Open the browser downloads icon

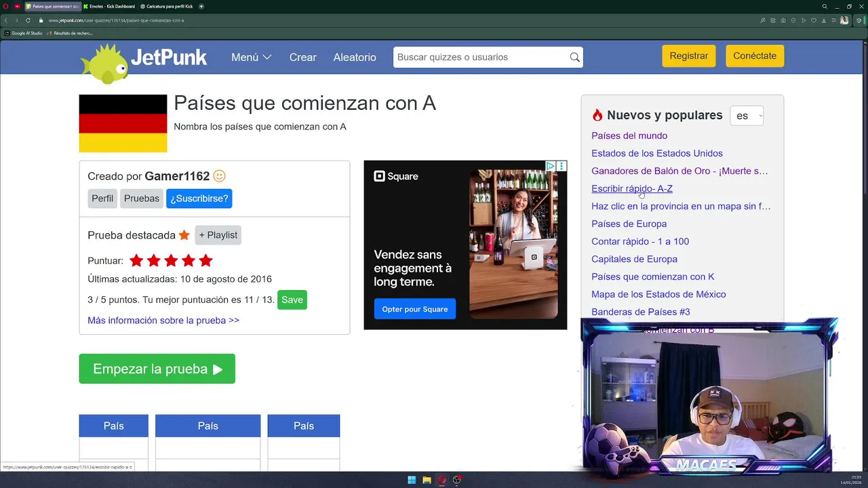point(824,20)
